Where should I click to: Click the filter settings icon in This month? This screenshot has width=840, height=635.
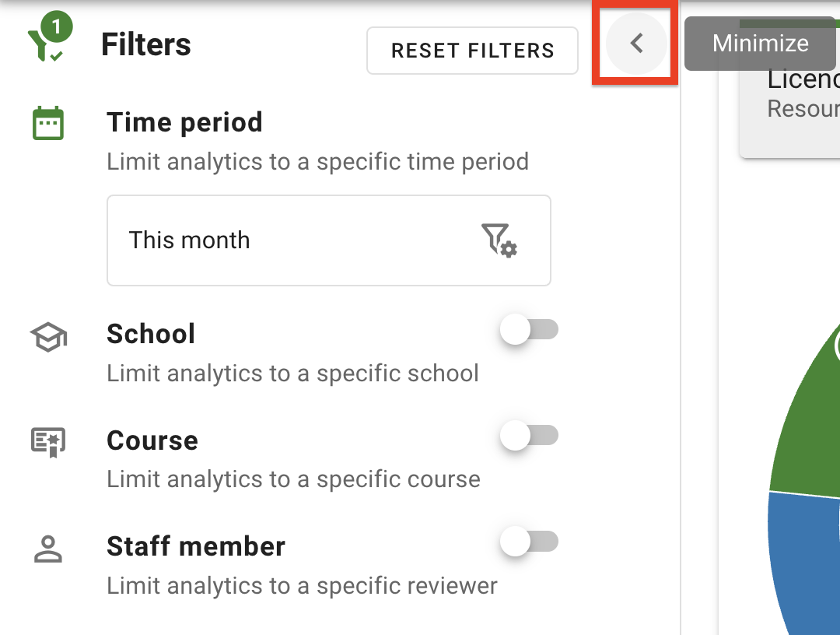pos(499,240)
